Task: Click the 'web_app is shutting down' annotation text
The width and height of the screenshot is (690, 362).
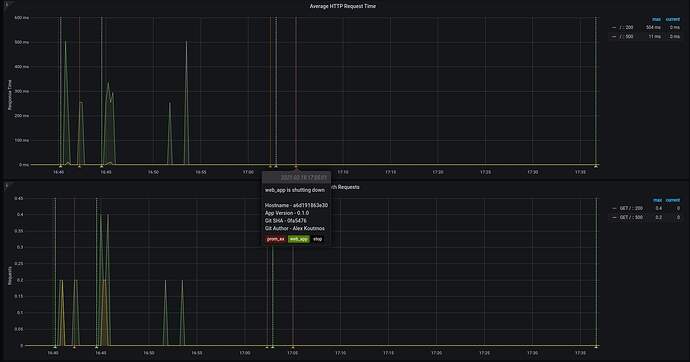Action: [x=295, y=190]
